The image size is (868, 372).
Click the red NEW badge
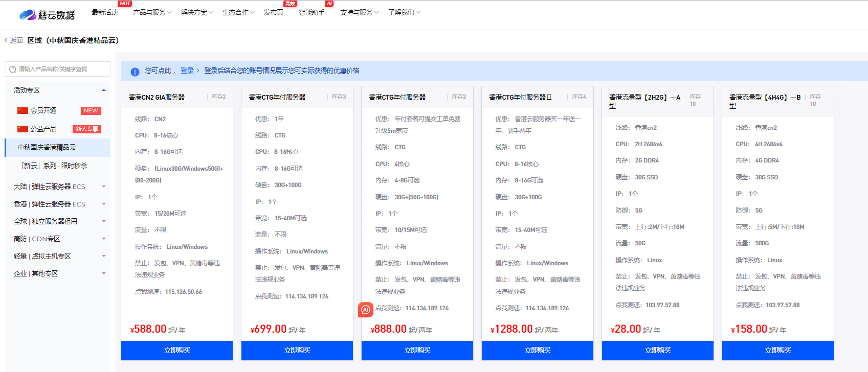[x=91, y=111]
